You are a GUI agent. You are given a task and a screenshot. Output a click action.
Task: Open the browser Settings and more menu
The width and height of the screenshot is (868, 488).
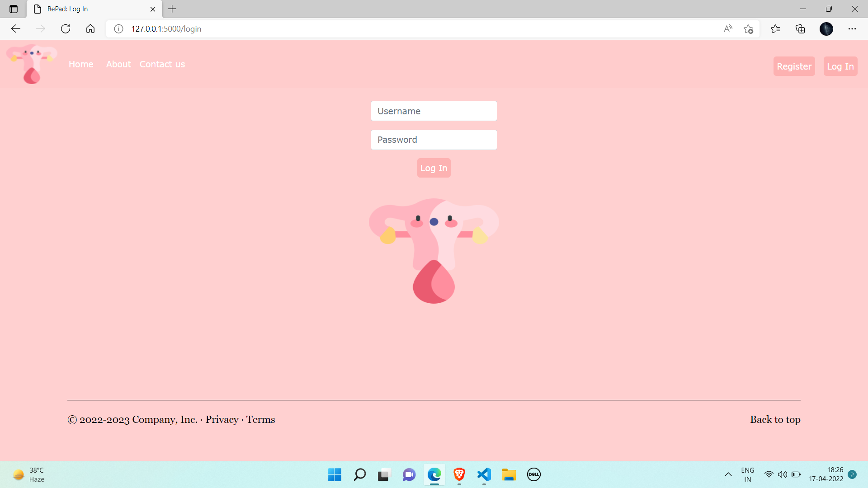(x=852, y=29)
